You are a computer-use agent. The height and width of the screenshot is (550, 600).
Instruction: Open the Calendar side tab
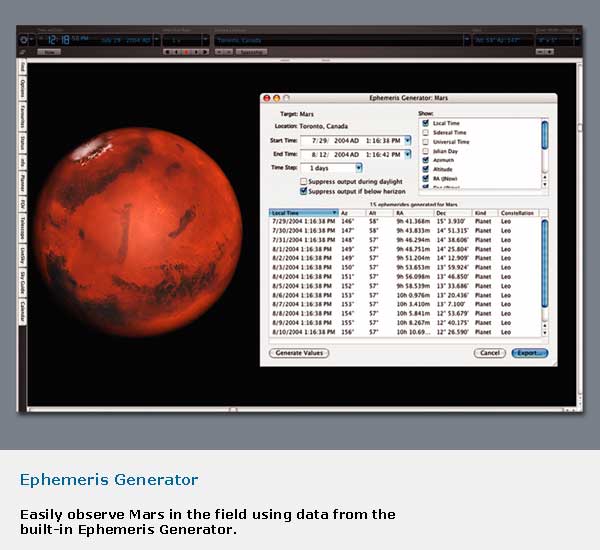23,312
